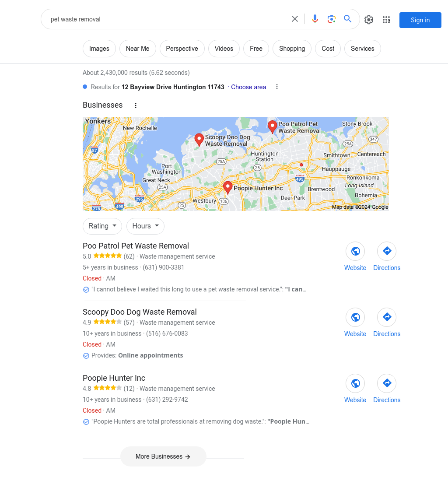
Task: Click the Sign in button
Action: click(420, 20)
